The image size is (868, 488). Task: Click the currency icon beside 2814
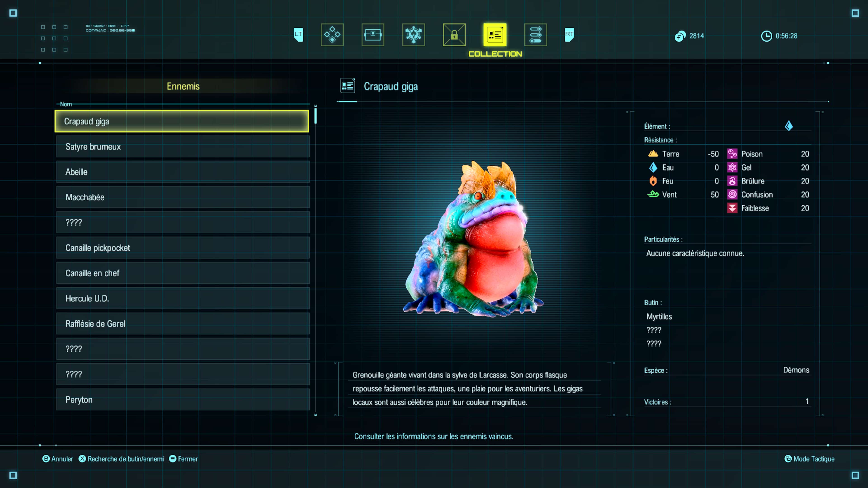coord(680,36)
